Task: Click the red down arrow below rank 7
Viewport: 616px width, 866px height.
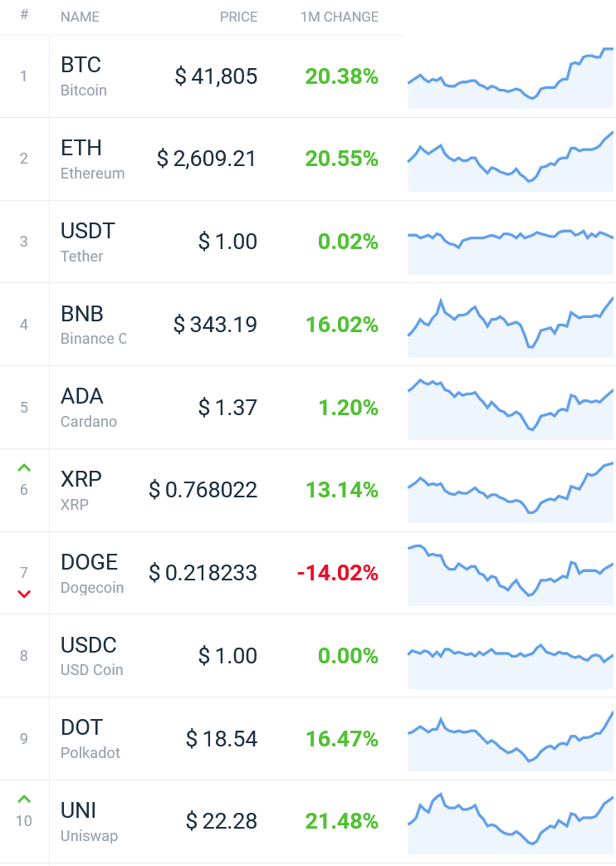Action: (x=24, y=594)
